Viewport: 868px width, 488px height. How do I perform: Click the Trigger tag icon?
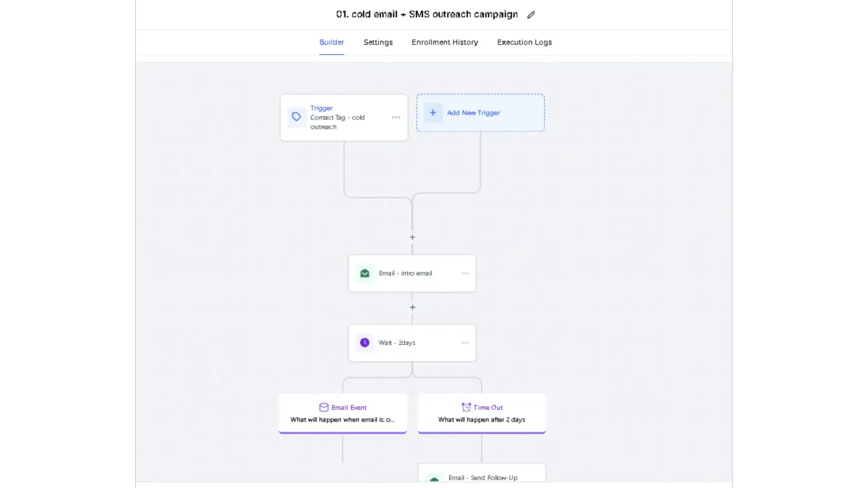point(297,117)
